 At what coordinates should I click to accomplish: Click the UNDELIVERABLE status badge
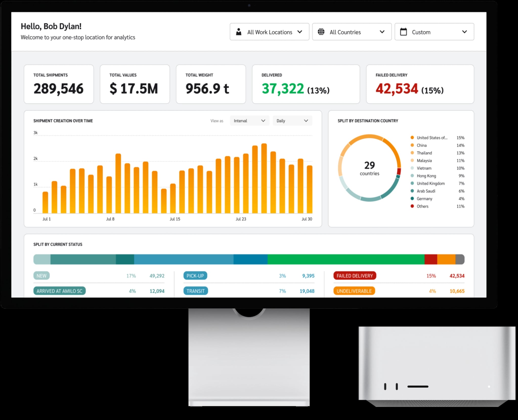(x=354, y=291)
